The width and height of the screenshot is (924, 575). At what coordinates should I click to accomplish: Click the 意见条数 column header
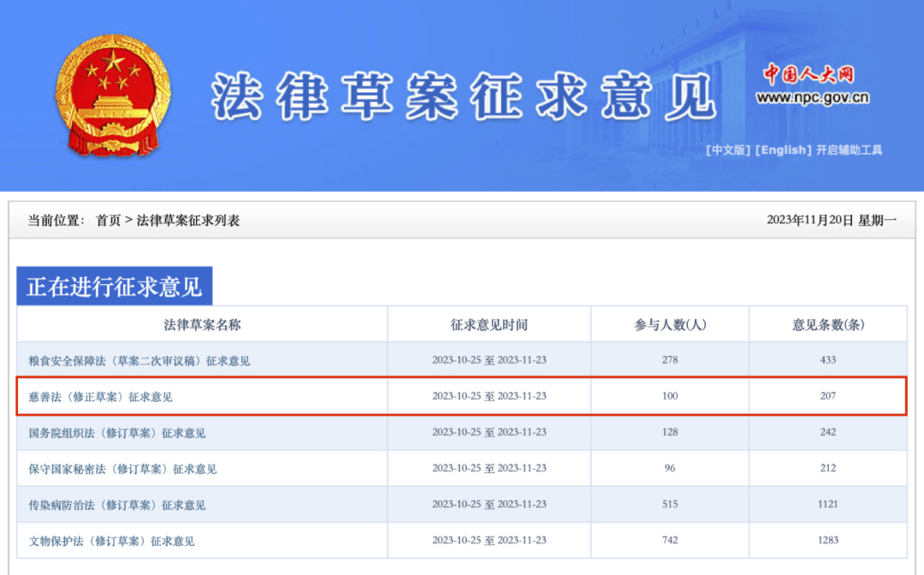827,323
